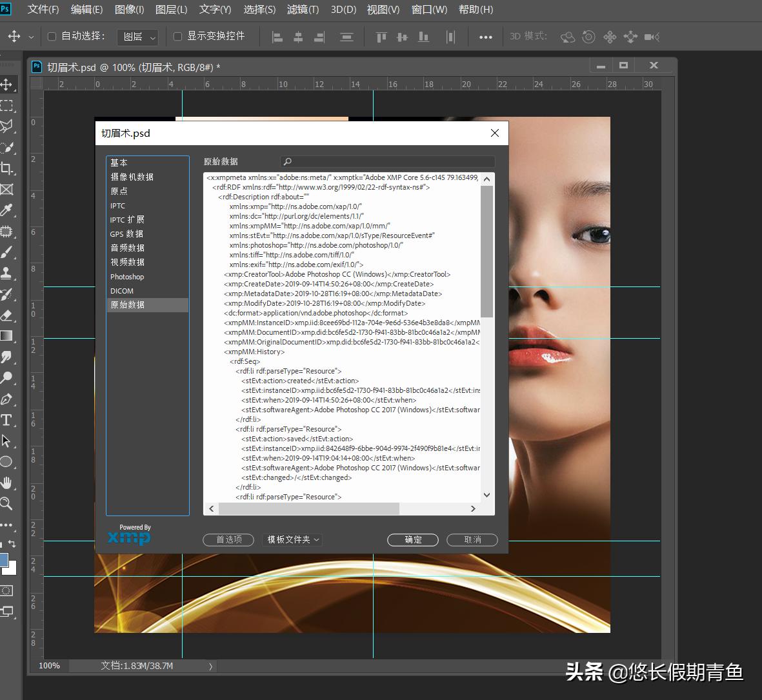Enable the 显示变换控件 checkbox
The height and width of the screenshot is (700, 762).
click(177, 37)
